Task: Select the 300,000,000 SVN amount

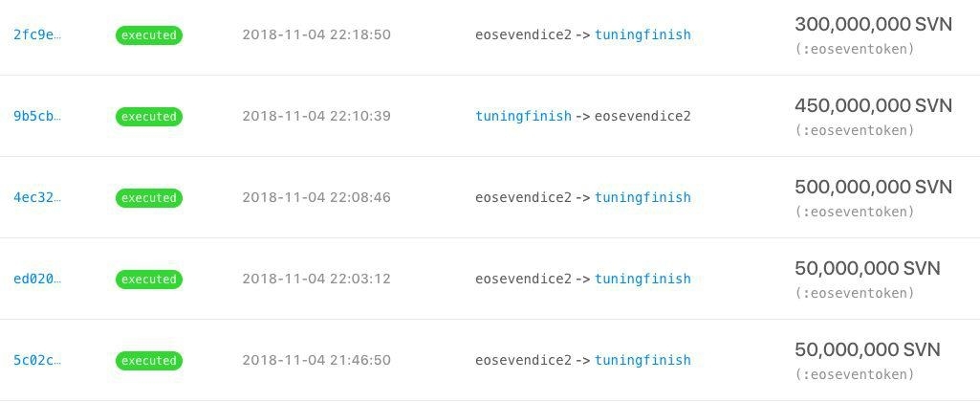Action: [873, 25]
